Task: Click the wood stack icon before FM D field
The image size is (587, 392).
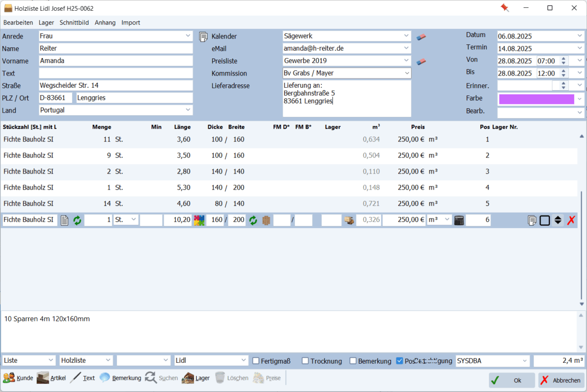Action: coord(266,220)
